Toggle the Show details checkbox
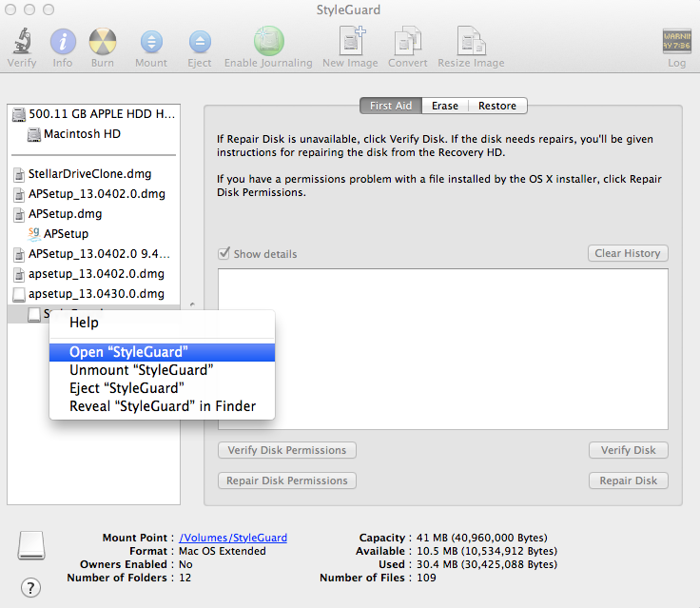Screen dimensions: 700x608 pyautogui.click(x=224, y=254)
